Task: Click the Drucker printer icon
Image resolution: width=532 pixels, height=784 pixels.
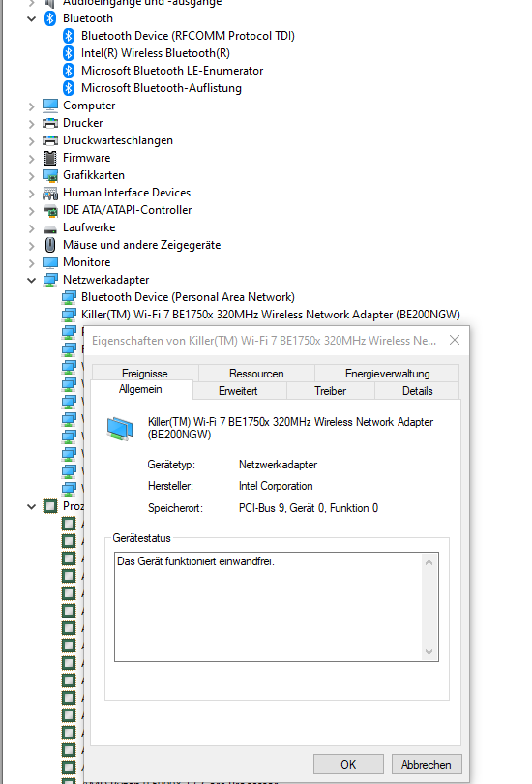Action: coord(50,123)
